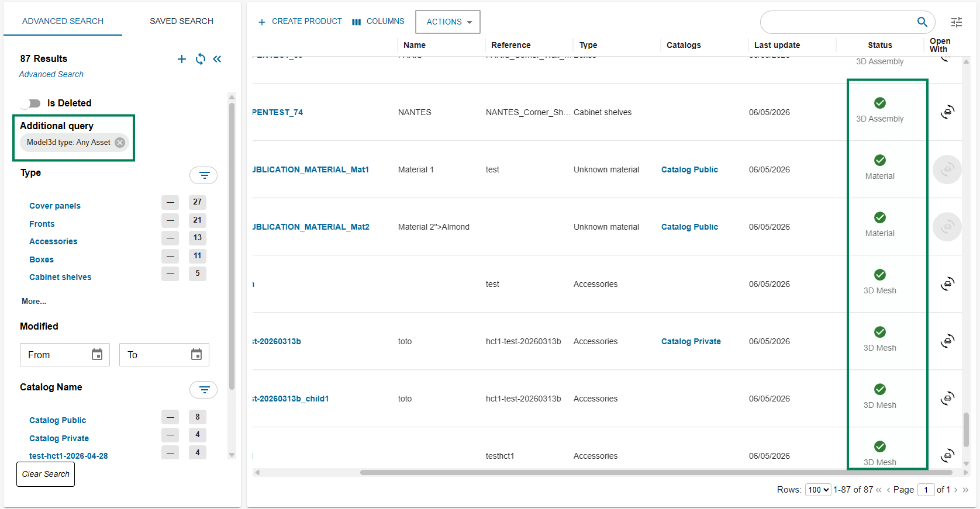Viewport: 980px width, 509px height.
Task: Open With icon for testhct1 row
Action: (x=947, y=455)
